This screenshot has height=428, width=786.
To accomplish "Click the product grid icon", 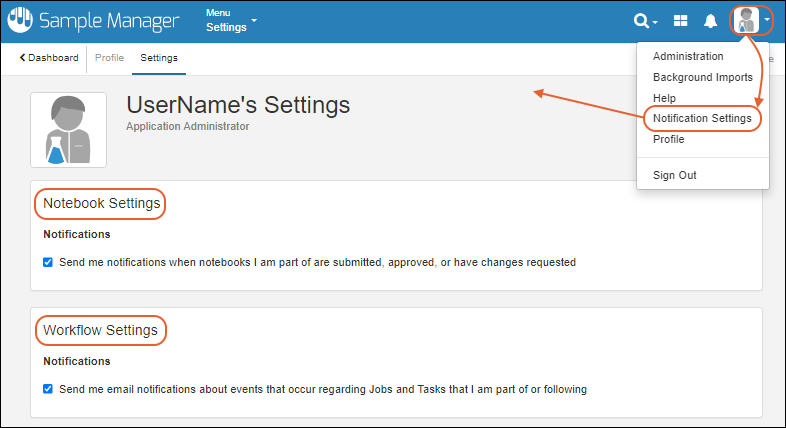I will (680, 21).
